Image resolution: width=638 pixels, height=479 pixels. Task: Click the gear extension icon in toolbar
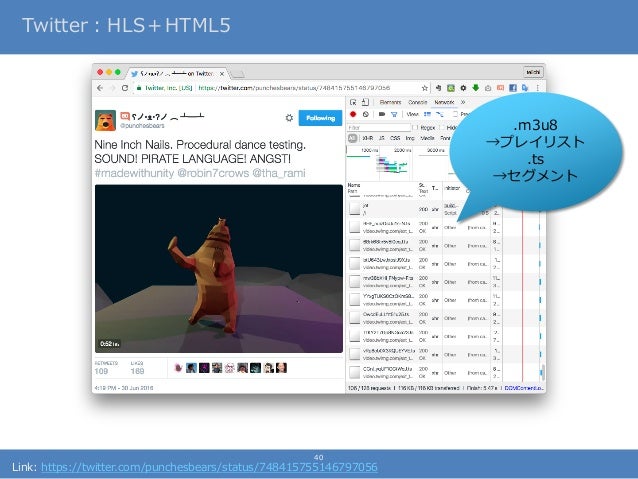(463, 88)
